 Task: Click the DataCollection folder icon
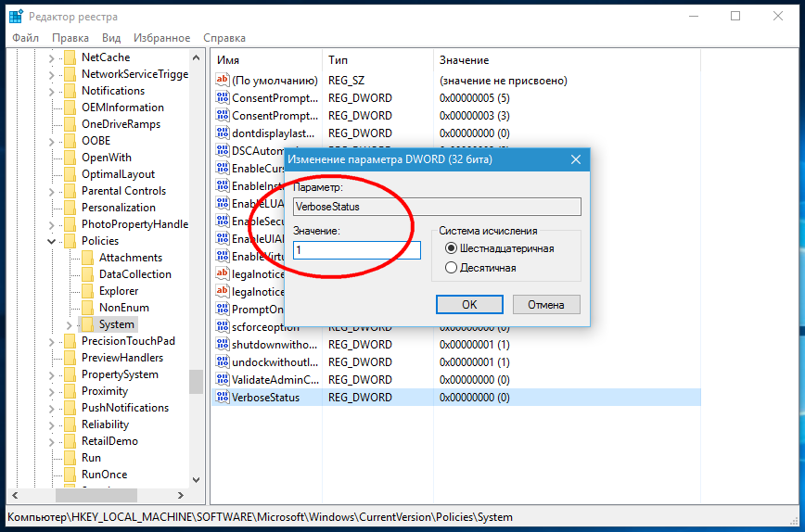88,274
